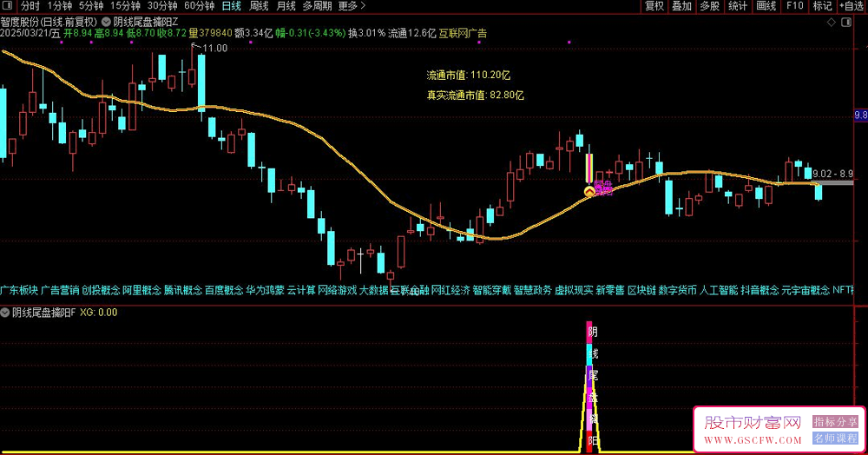Click the date 2025/03/21/五
868x455 pixels.
coord(30,33)
